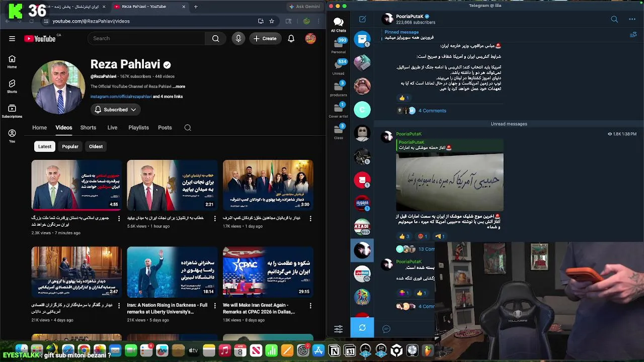Open Telegram settings sliders icon

(x=339, y=329)
